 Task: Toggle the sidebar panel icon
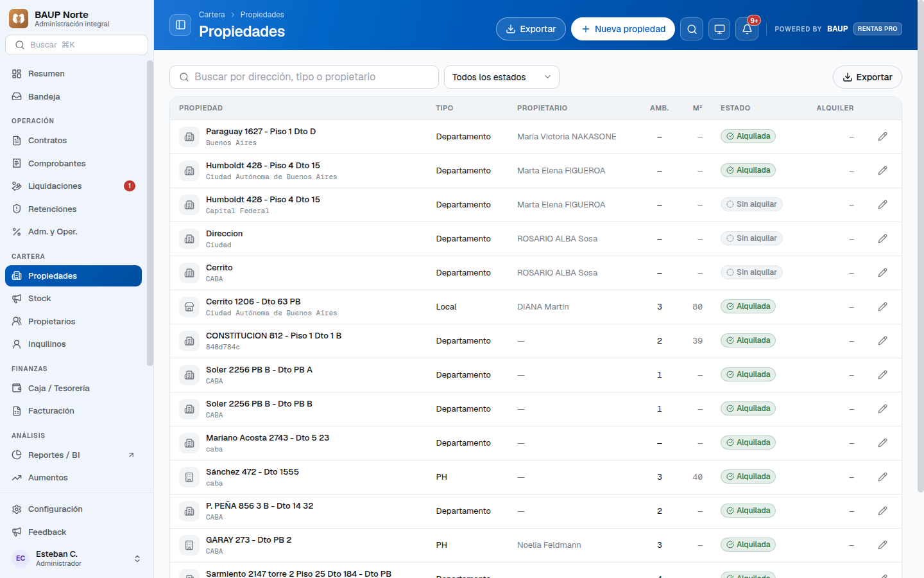pyautogui.click(x=180, y=25)
